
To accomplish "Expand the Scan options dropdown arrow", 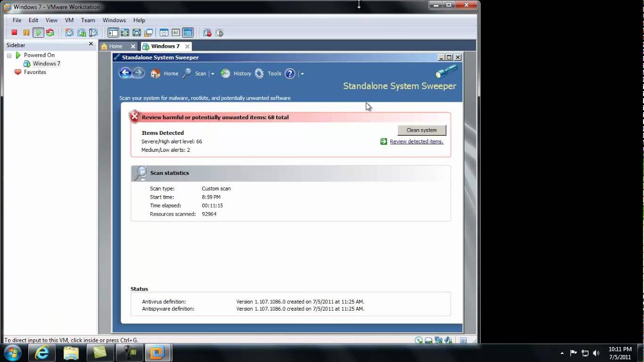I will 212,74.
